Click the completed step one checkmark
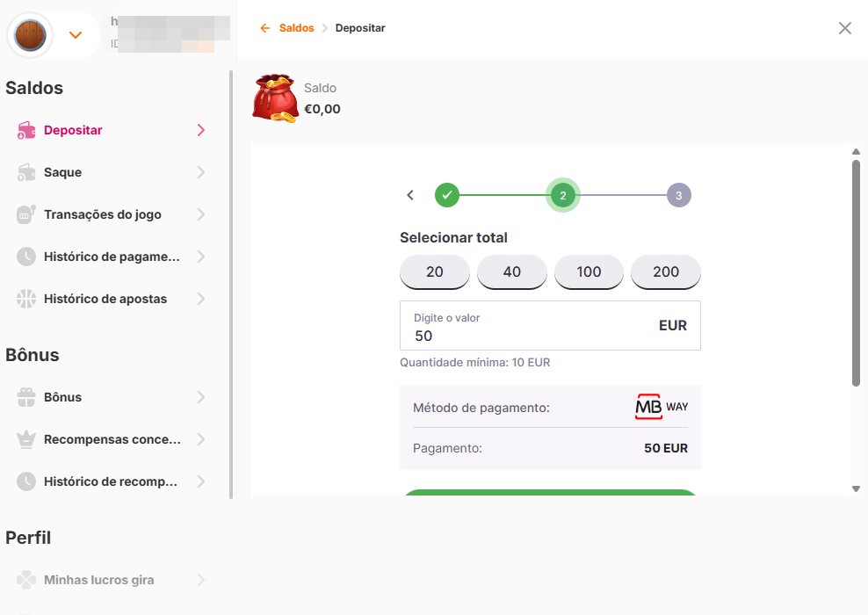This screenshot has height=615, width=868. coord(446,195)
